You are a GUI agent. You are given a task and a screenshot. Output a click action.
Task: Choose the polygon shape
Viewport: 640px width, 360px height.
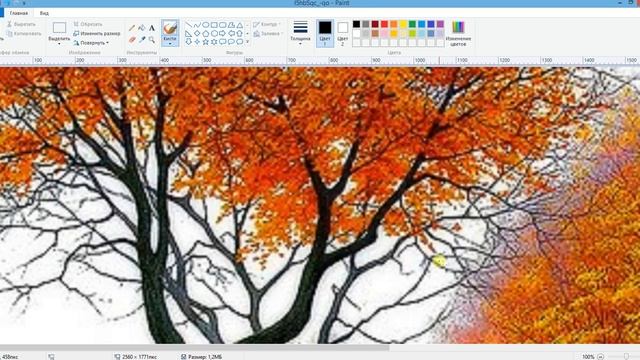(x=231, y=25)
